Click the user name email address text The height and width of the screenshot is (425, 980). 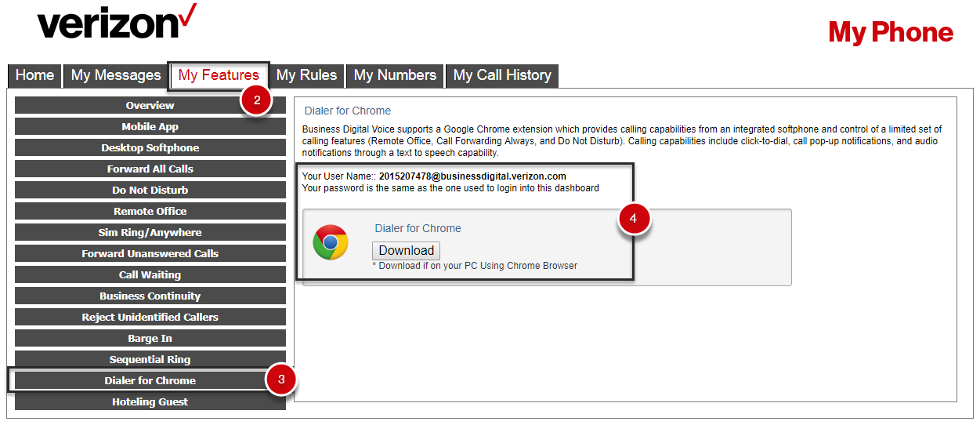point(472,176)
